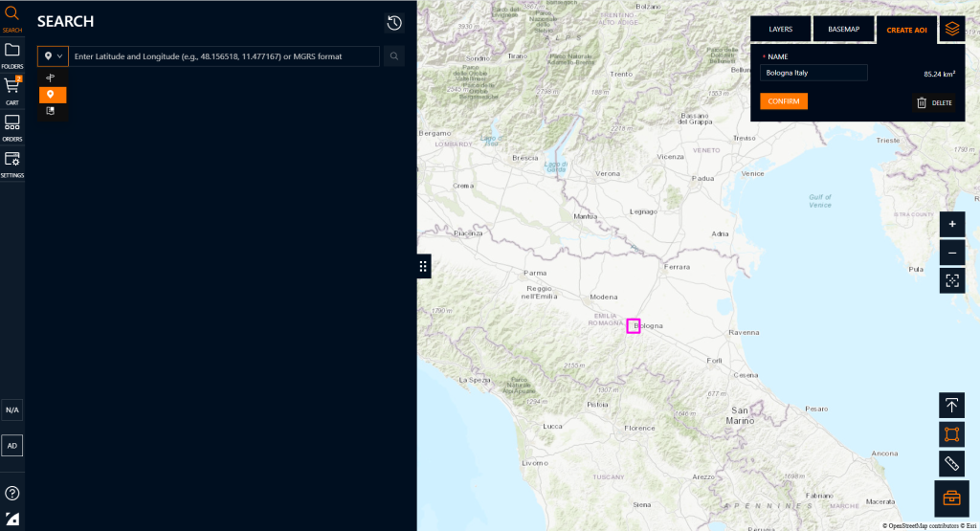Viewport: 980px width, 531px height.
Task: Select the catalog ID search option icon
Action: coord(51,111)
